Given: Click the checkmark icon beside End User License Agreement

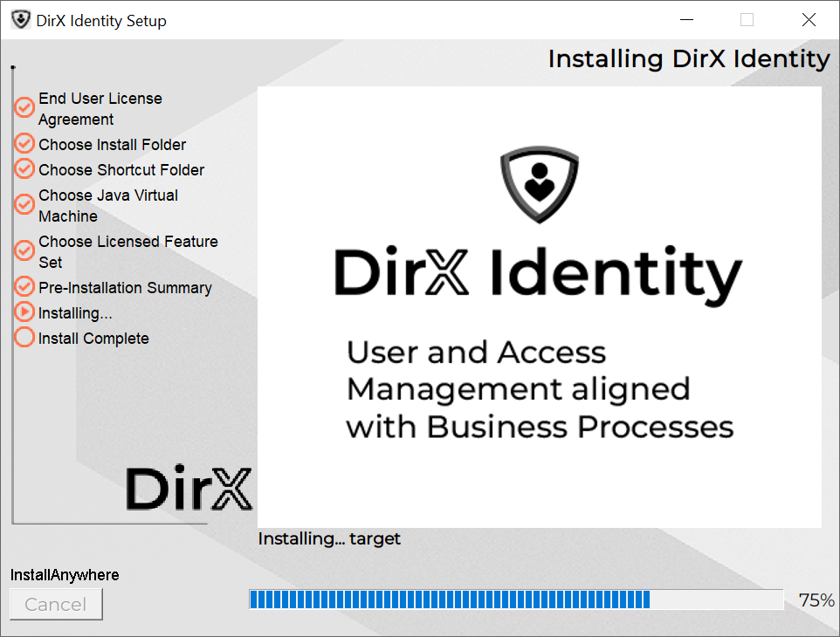Looking at the screenshot, I should pyautogui.click(x=24, y=108).
